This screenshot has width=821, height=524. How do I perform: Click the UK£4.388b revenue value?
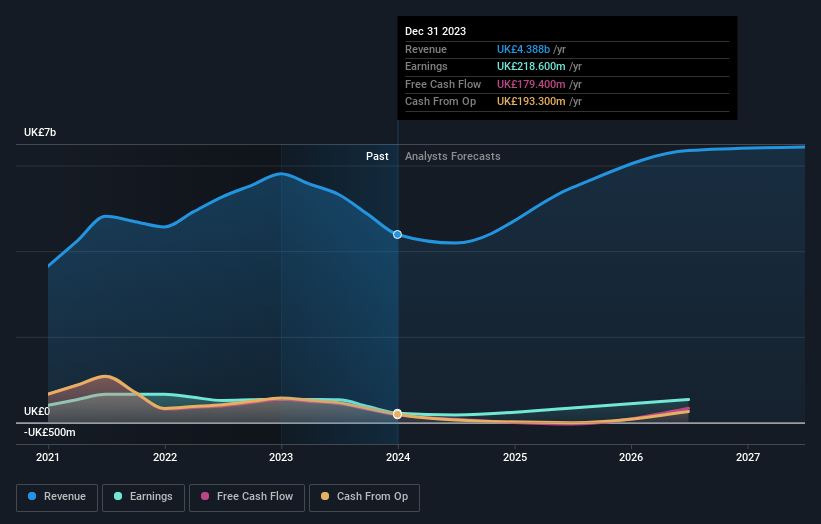(523, 49)
